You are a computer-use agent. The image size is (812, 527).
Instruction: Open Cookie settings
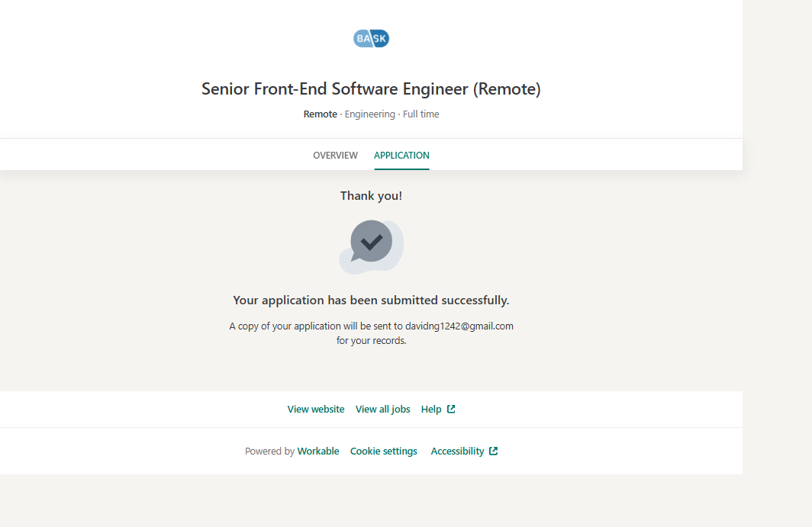[x=384, y=451]
